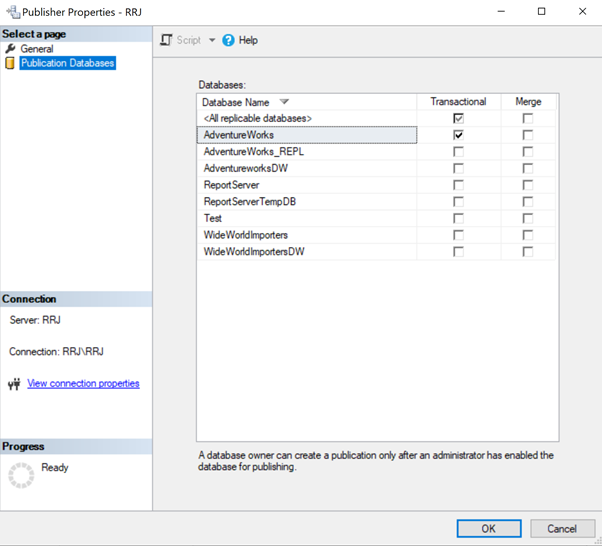Image resolution: width=602 pixels, height=546 pixels.
Task: Enable Transactional for ReportServerTempDB
Action: 458,202
